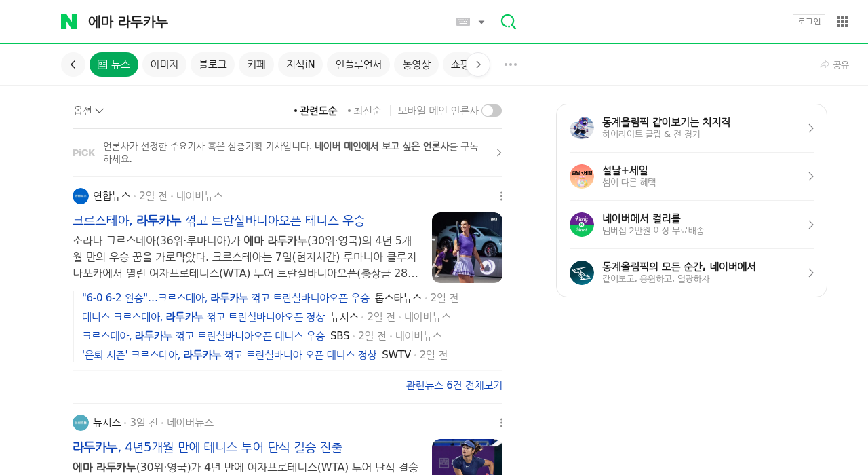The image size is (868, 475).
Task: Click the 크르스테아 article thumbnail image
Action: point(467,247)
